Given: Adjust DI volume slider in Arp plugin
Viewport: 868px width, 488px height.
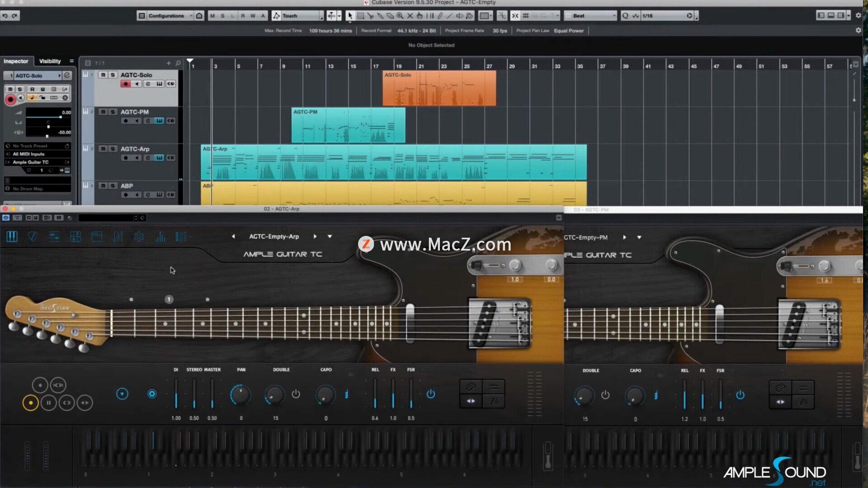Looking at the screenshot, I should 176,394.
